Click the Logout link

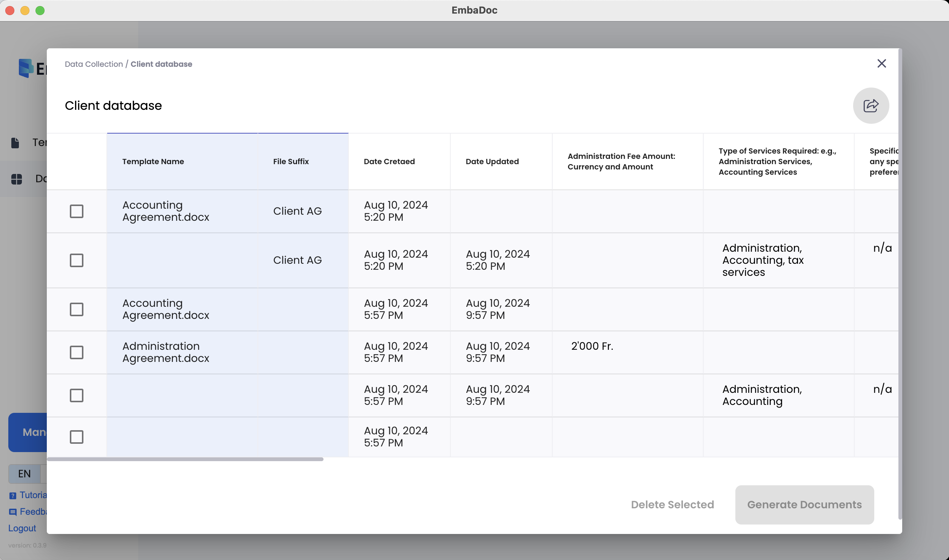pos(22,528)
